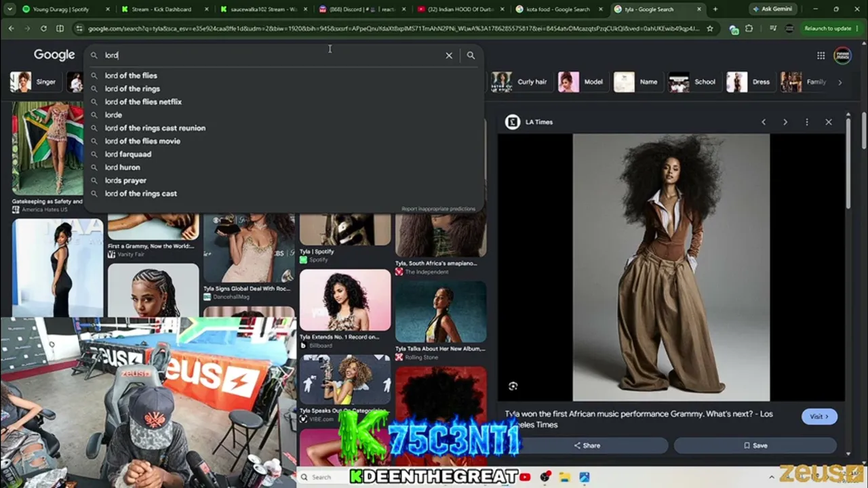The height and width of the screenshot is (488, 868).
Task: Open the browser extensions puzzle icon
Action: point(749,28)
